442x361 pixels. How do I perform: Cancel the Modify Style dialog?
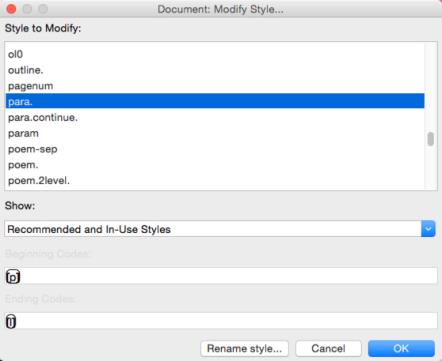point(328,348)
